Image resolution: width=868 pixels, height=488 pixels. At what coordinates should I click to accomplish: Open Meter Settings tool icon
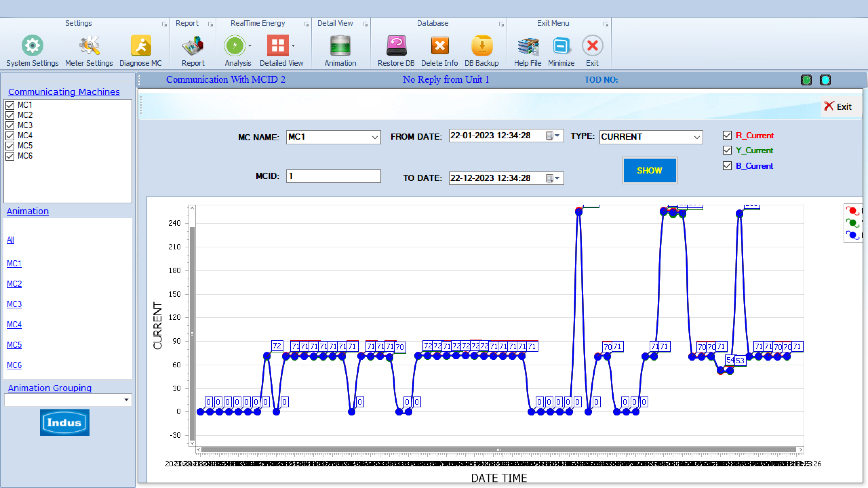point(89,46)
